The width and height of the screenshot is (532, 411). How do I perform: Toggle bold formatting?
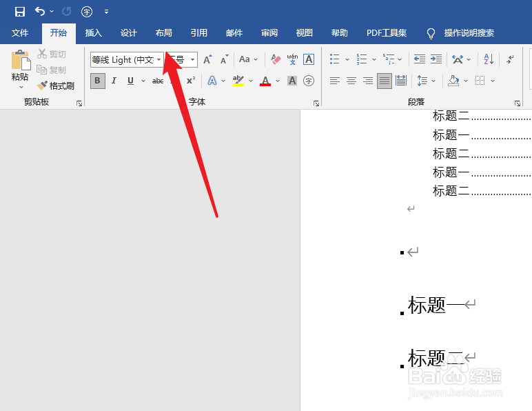pos(97,81)
